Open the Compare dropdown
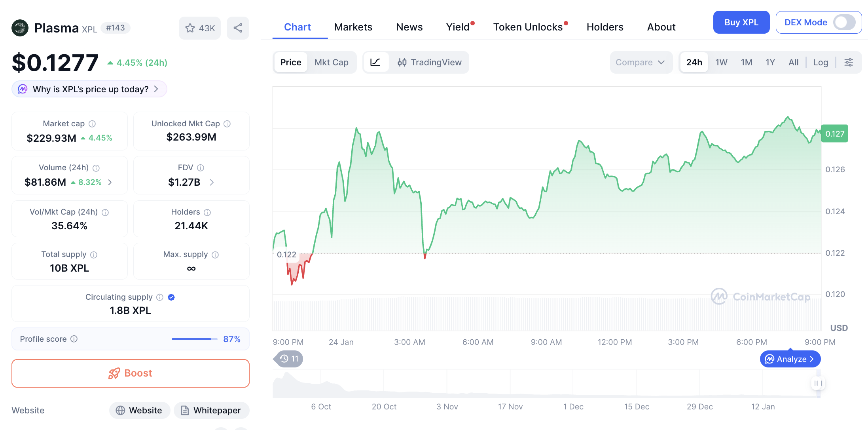 (x=640, y=62)
